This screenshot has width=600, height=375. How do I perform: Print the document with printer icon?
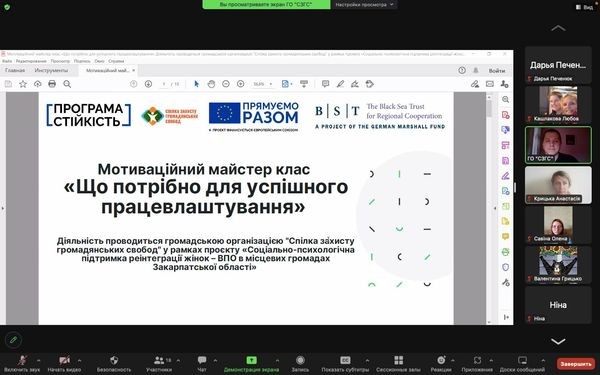52,84
